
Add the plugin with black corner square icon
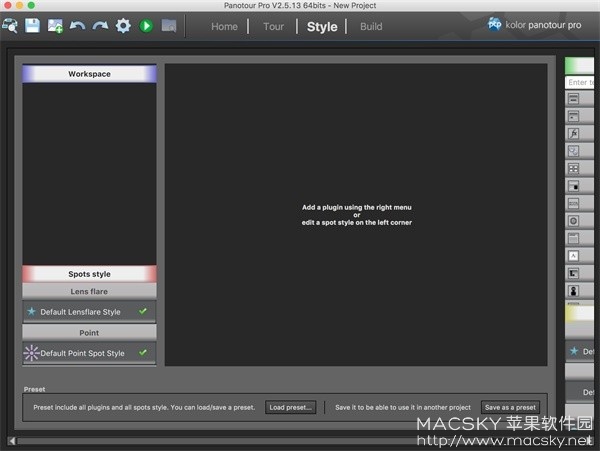coord(573,186)
